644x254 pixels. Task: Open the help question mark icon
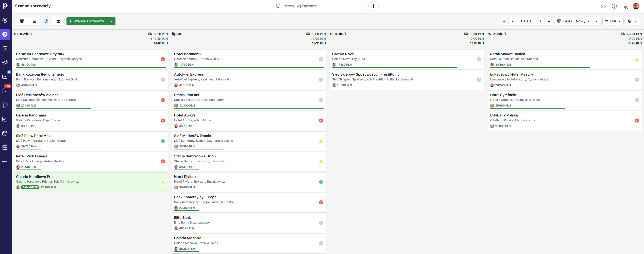pos(614,6)
